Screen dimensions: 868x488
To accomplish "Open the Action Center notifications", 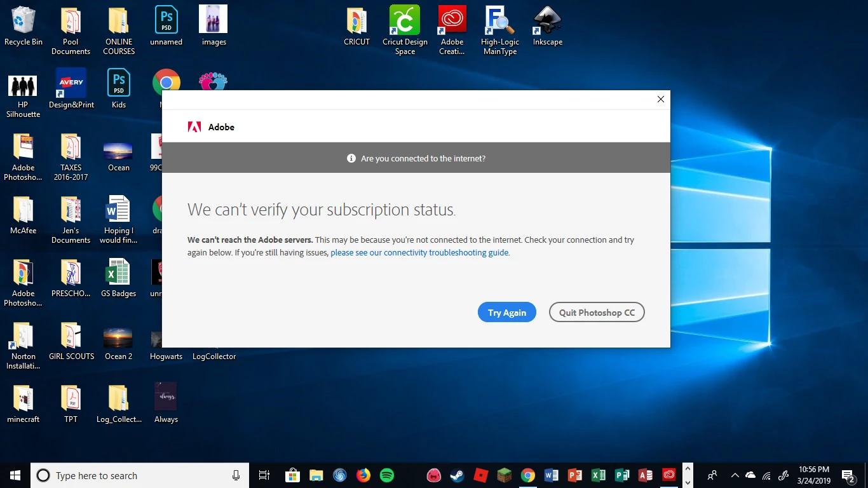I will [848, 475].
